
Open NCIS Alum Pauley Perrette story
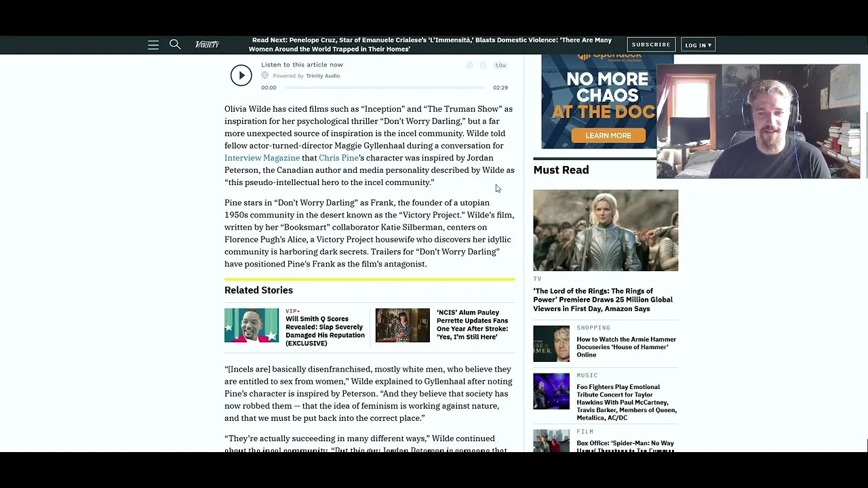(472, 325)
